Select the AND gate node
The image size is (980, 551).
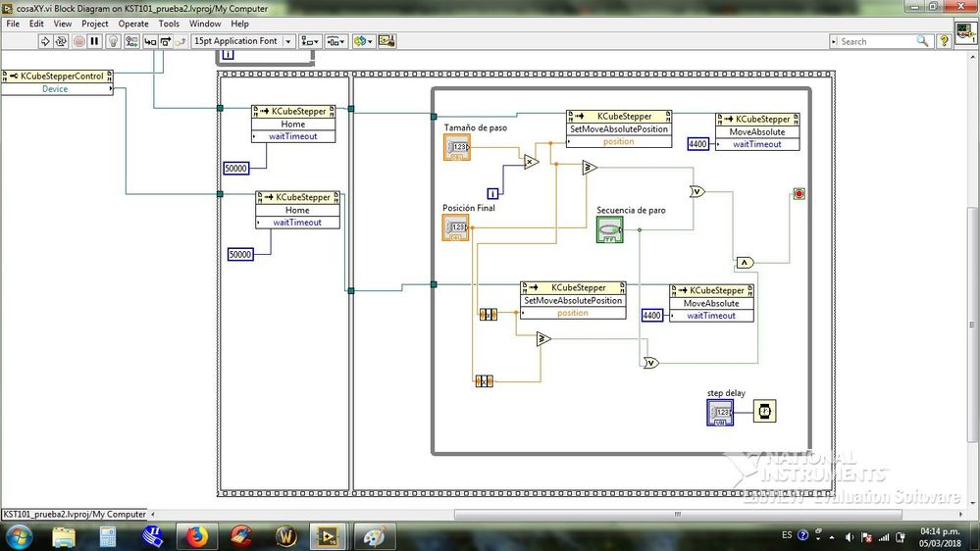tap(745, 263)
